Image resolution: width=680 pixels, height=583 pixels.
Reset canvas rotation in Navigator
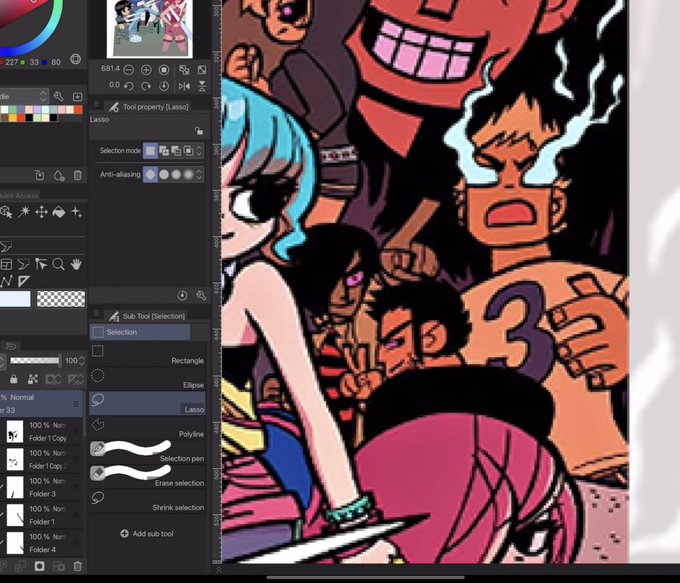pyautogui.click(x=163, y=86)
